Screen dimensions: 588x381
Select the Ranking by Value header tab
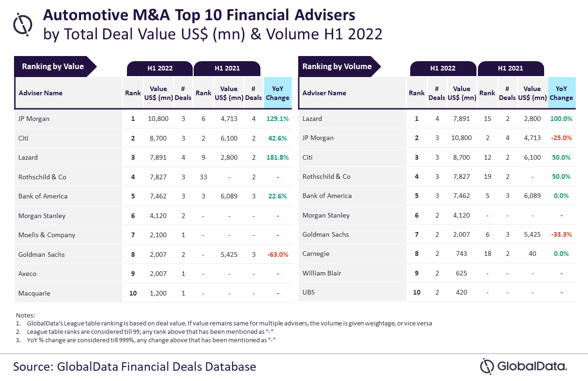(x=55, y=66)
